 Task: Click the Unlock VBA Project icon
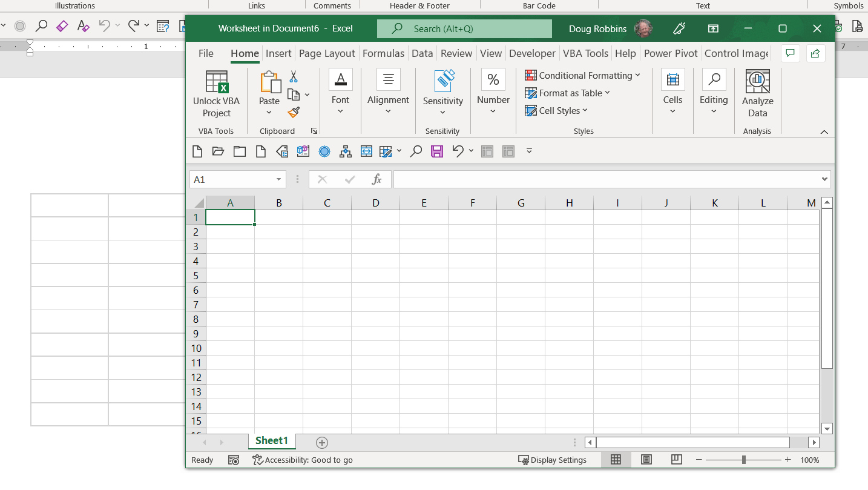[217, 82]
